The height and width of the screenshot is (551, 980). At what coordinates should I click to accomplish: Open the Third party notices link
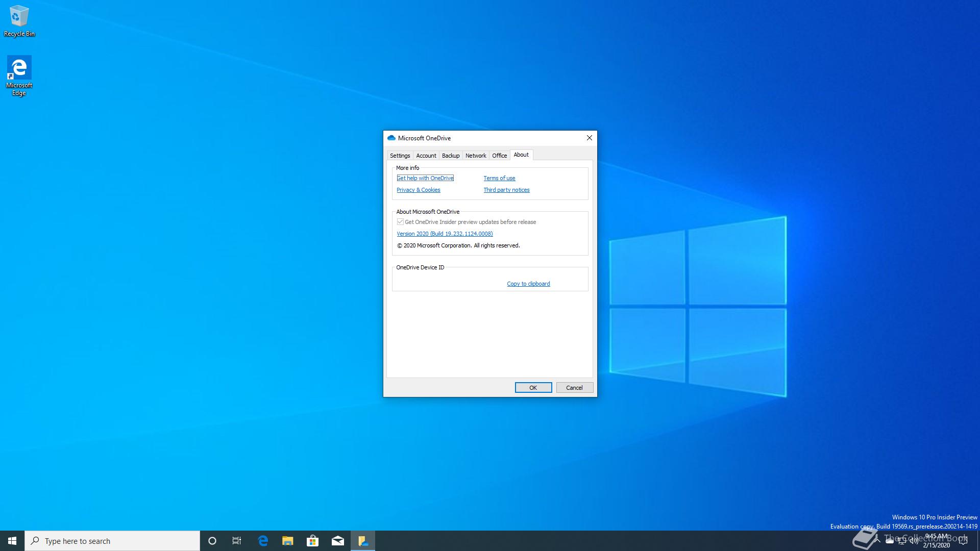pyautogui.click(x=506, y=190)
